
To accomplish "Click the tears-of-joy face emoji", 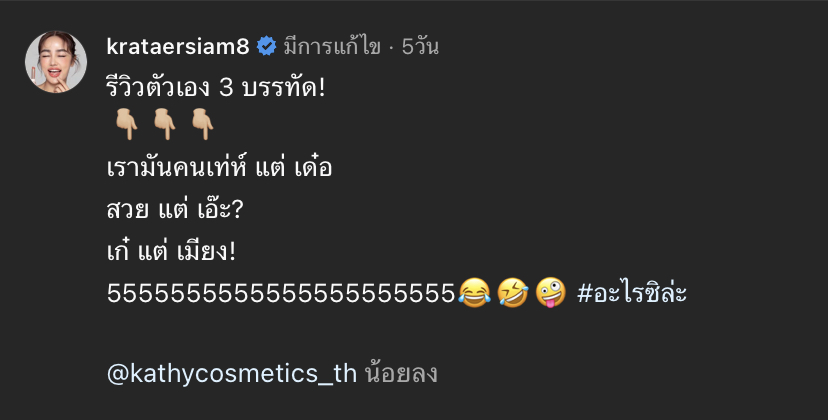I will point(475,293).
